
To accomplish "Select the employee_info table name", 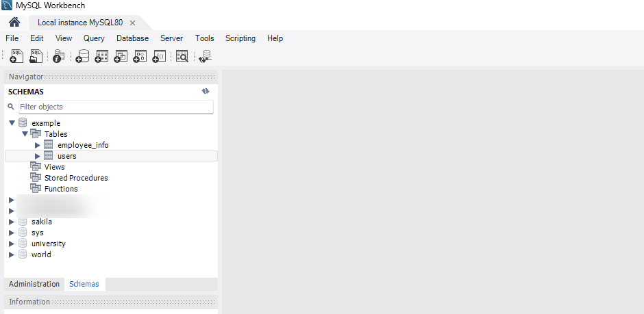I will [x=83, y=145].
